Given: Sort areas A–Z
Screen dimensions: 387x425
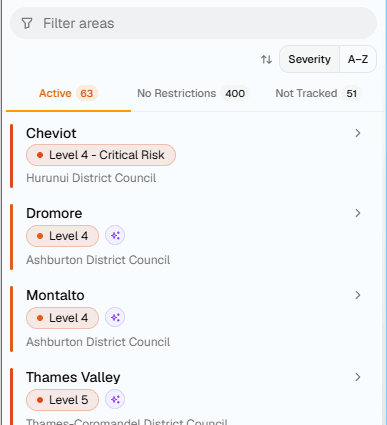Looking at the screenshot, I should tap(358, 59).
